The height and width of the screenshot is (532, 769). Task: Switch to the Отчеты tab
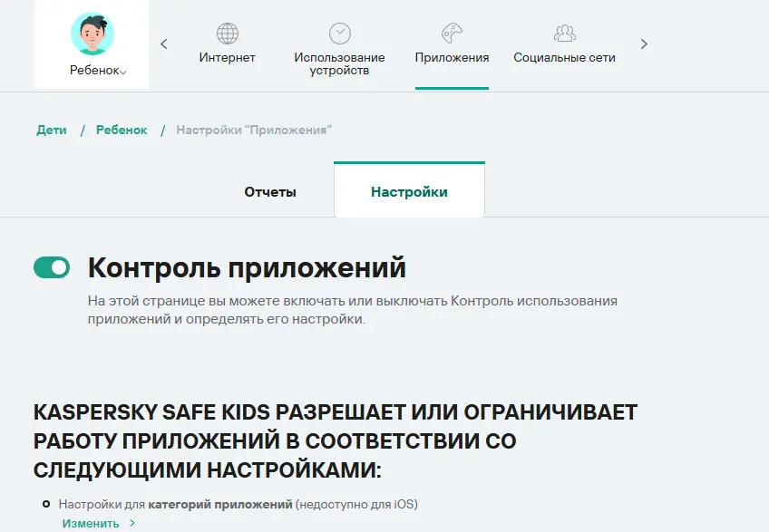click(270, 192)
